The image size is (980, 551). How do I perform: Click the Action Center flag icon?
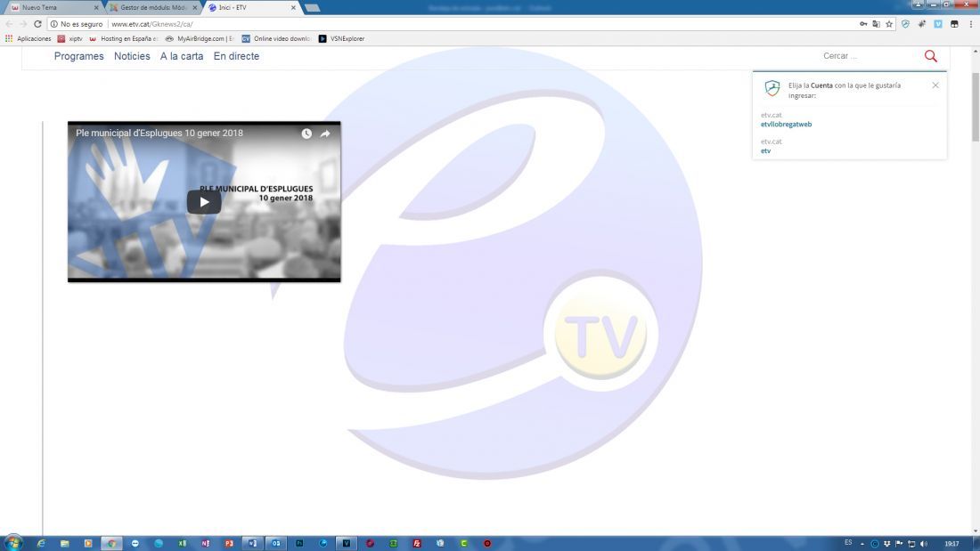(899, 544)
